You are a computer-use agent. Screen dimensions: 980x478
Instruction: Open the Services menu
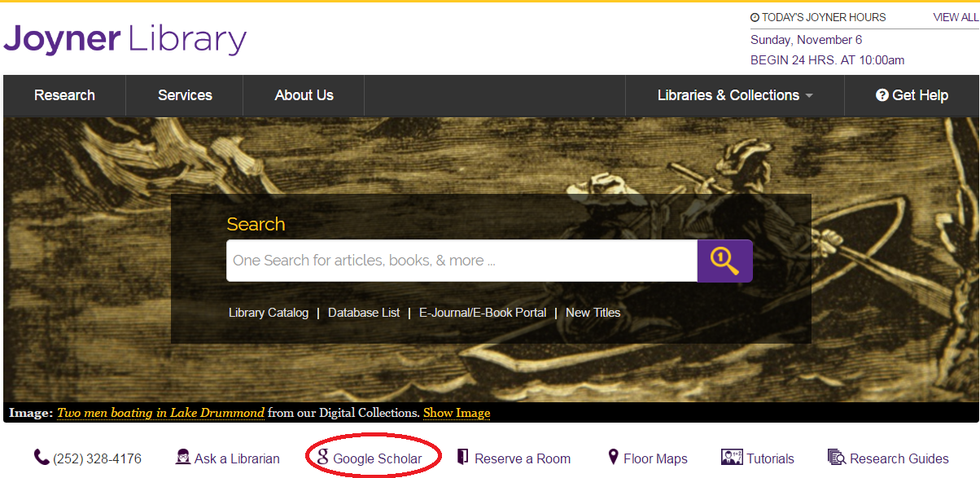point(184,95)
